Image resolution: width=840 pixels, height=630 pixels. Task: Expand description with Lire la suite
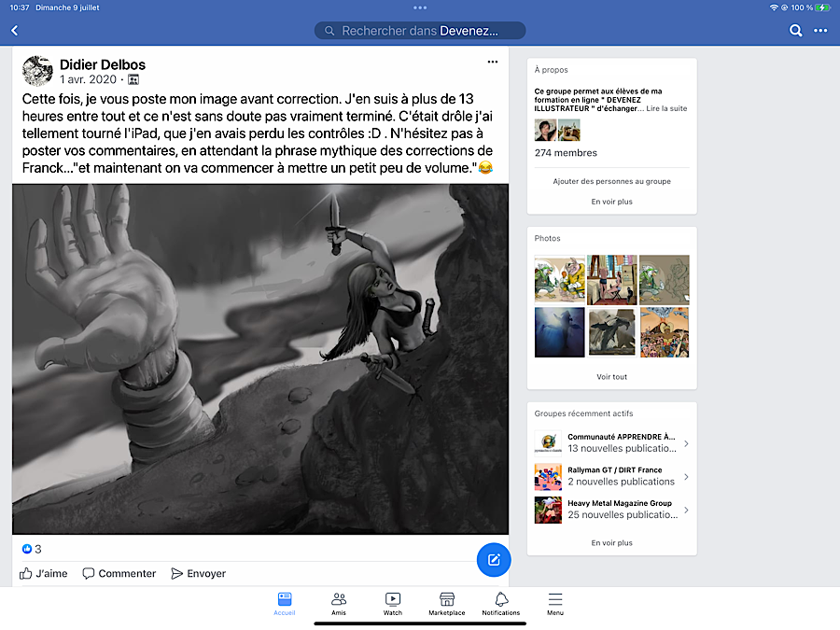point(666,108)
